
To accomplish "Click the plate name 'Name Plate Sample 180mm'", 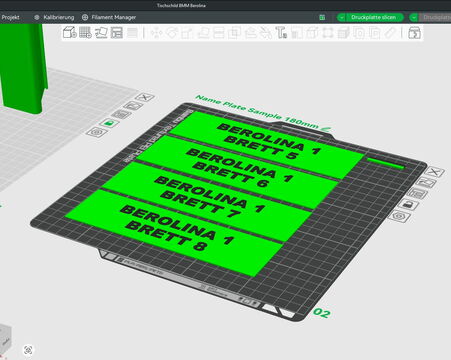I will (x=258, y=113).
